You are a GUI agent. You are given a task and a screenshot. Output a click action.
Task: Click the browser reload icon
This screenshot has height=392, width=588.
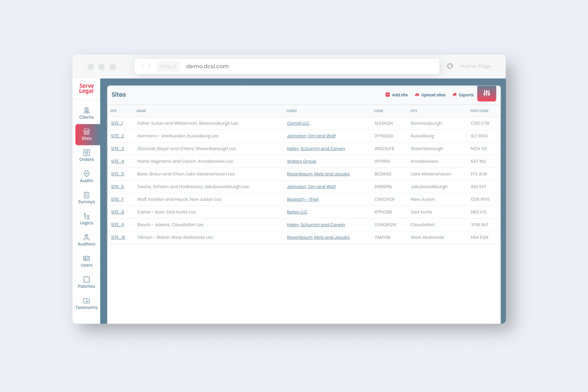[x=450, y=66]
